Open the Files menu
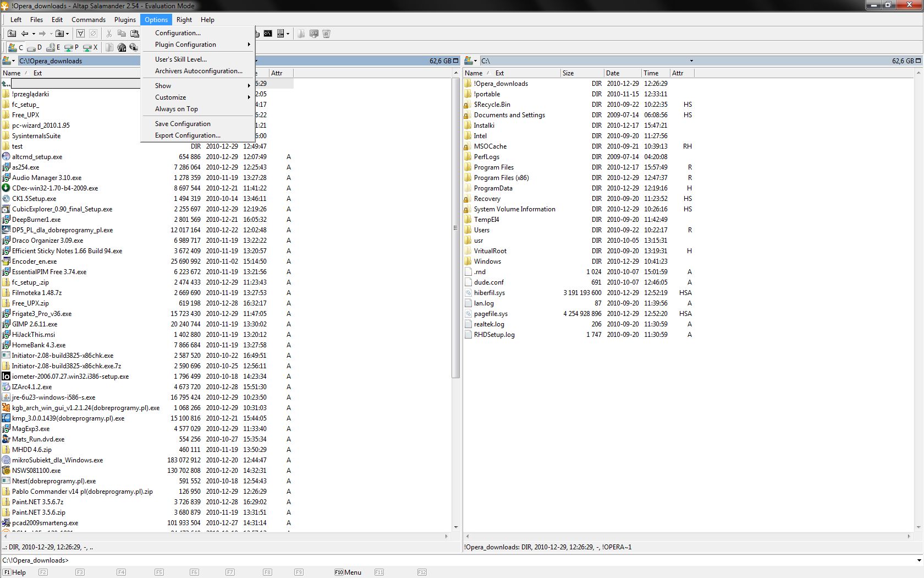924x578 pixels. point(36,19)
